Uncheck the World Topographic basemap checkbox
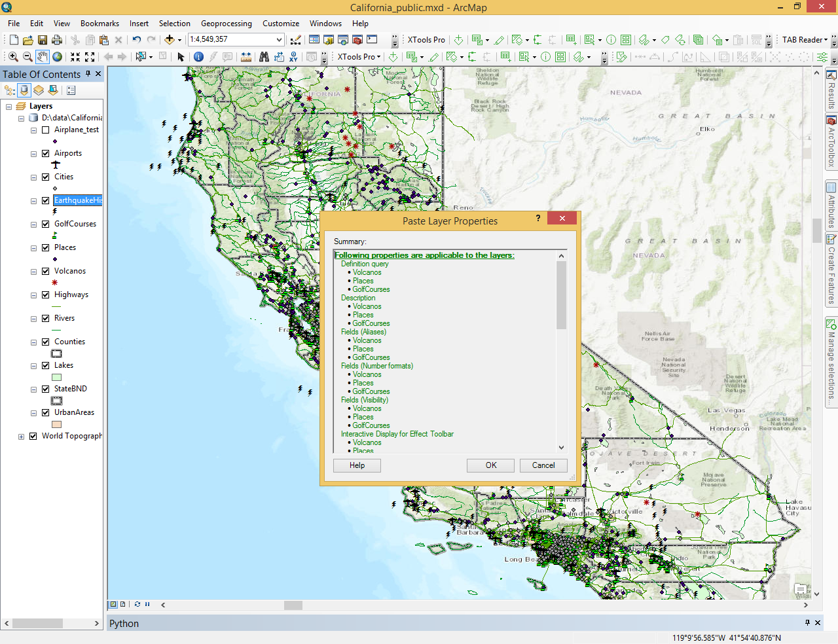Image resolution: width=838 pixels, height=644 pixels. click(33, 436)
